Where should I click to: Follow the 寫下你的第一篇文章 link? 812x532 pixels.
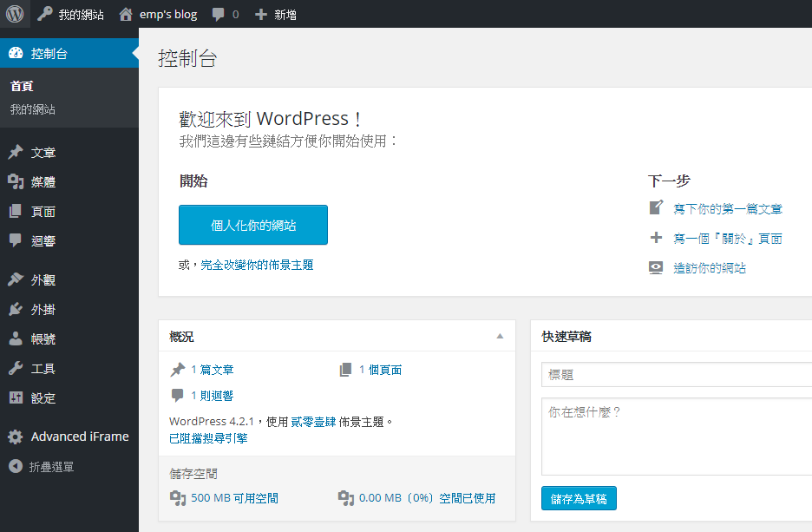point(728,209)
